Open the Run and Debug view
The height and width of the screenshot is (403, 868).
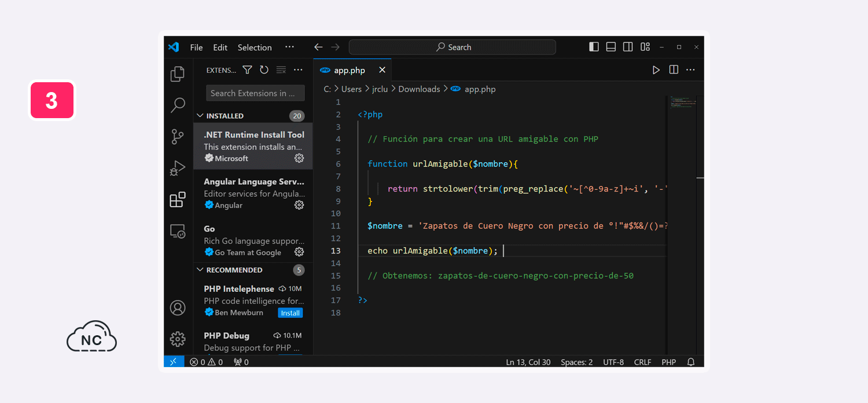178,168
